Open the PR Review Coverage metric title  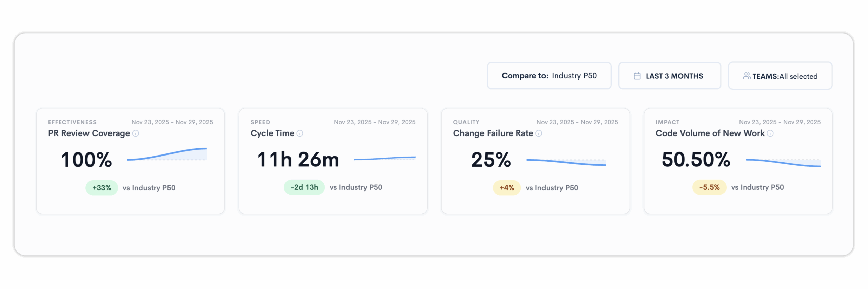(89, 133)
